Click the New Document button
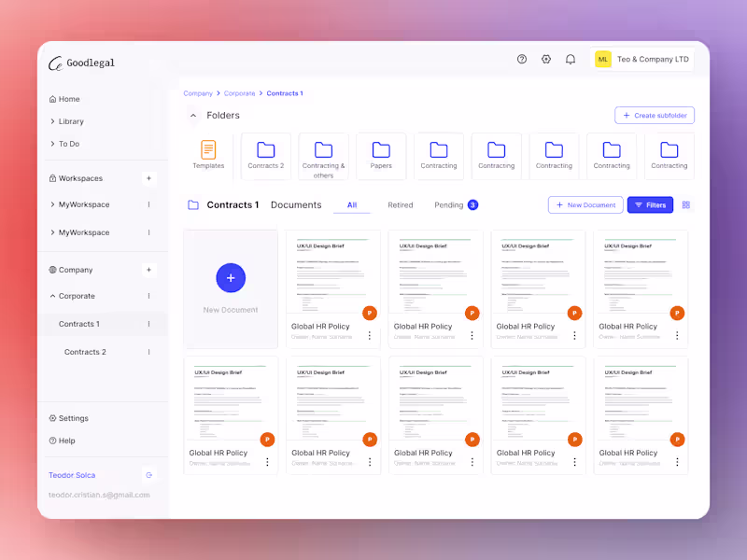Image resolution: width=747 pixels, height=560 pixels. (x=585, y=204)
